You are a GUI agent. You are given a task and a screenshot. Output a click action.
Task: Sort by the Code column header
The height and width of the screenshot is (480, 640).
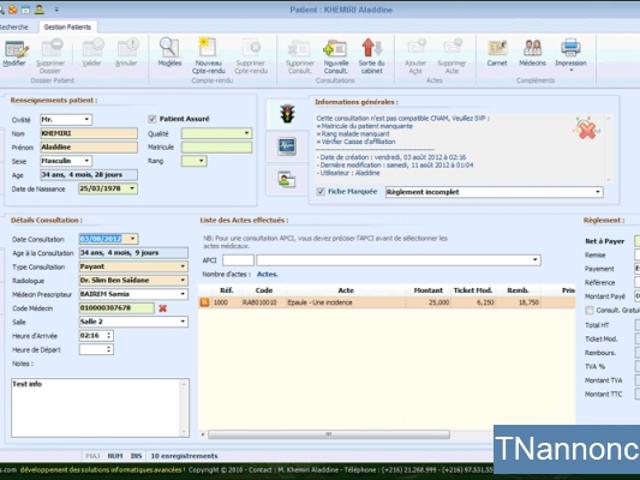pos(264,290)
